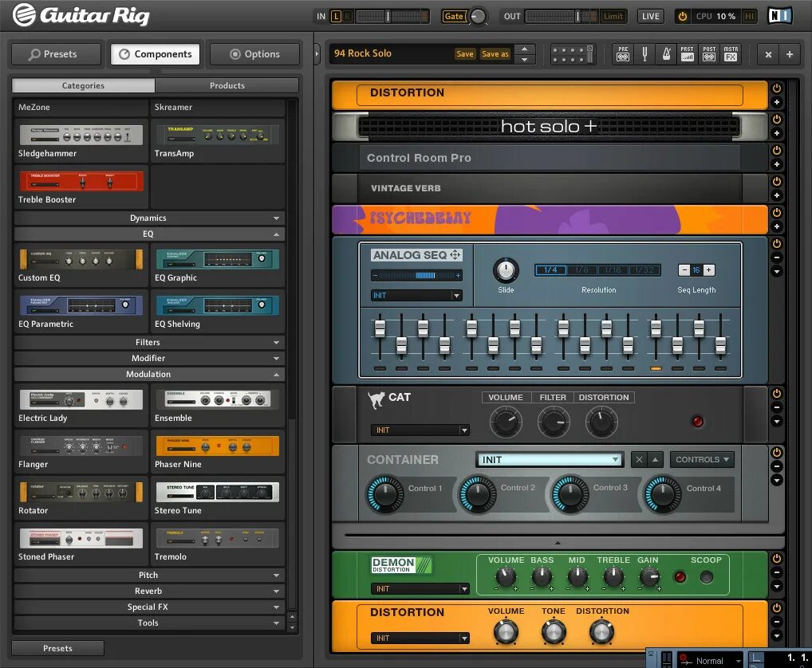812x668 pixels.
Task: Toggle the HI quality button
Action: (749, 17)
